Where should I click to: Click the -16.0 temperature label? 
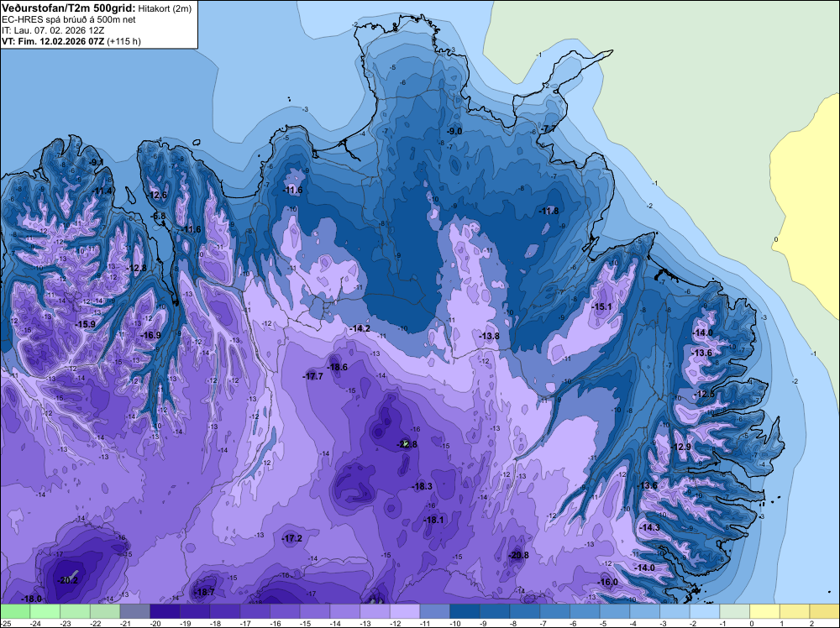607,582
